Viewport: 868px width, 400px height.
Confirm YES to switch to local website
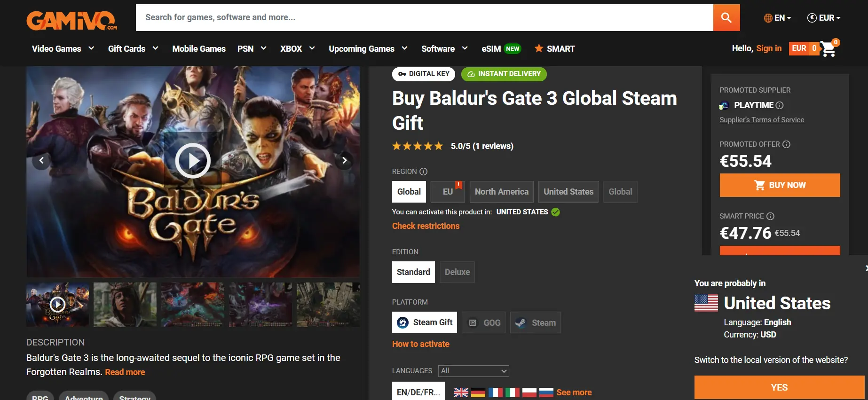coord(779,387)
